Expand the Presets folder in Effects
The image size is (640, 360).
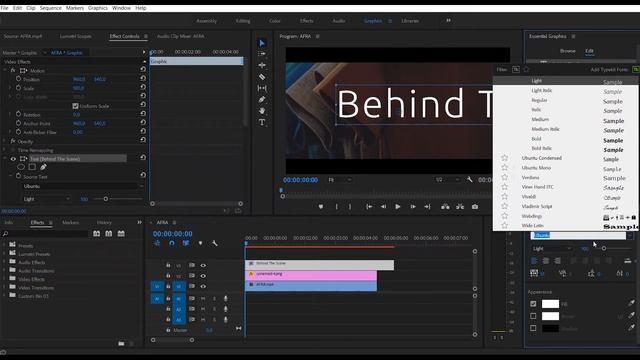(x=4, y=245)
